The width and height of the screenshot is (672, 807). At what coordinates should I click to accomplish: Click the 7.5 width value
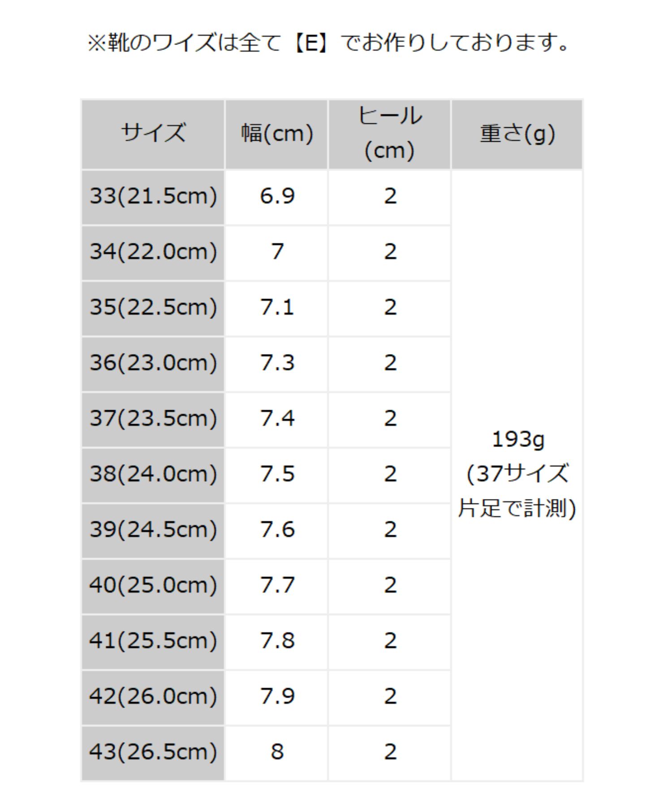(x=277, y=474)
